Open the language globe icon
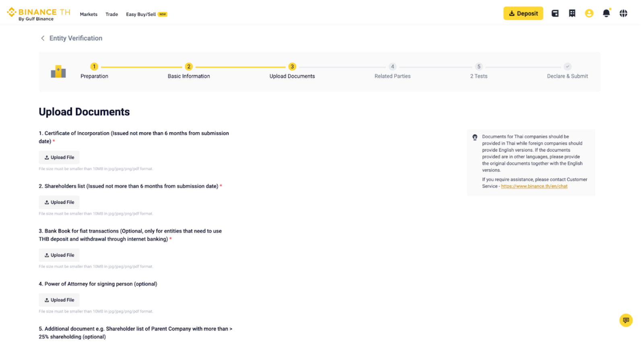Image resolution: width=644 pixels, height=348 pixels. point(623,13)
